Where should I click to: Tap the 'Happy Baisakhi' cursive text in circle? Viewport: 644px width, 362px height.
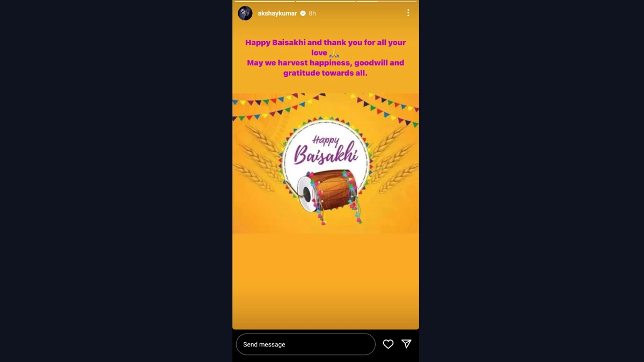click(326, 149)
